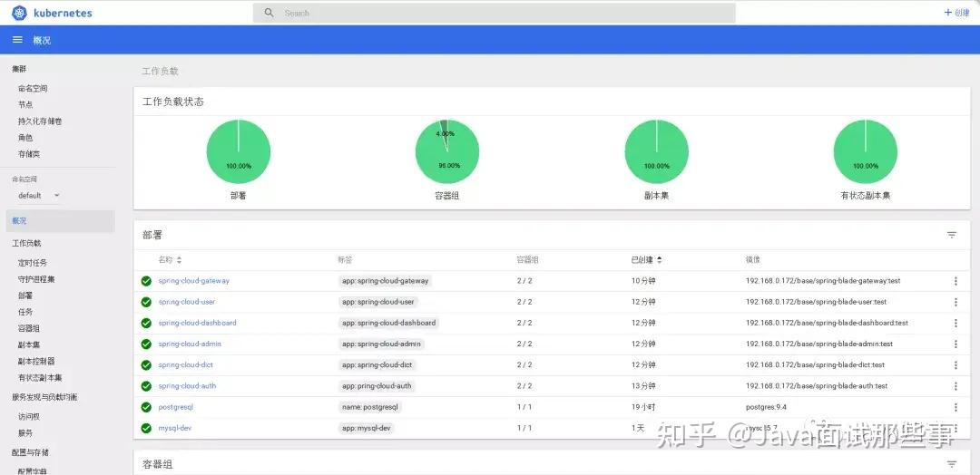The width and height of the screenshot is (980, 475).
Task: Go to 命名空间 in sidebar
Action: point(33,89)
